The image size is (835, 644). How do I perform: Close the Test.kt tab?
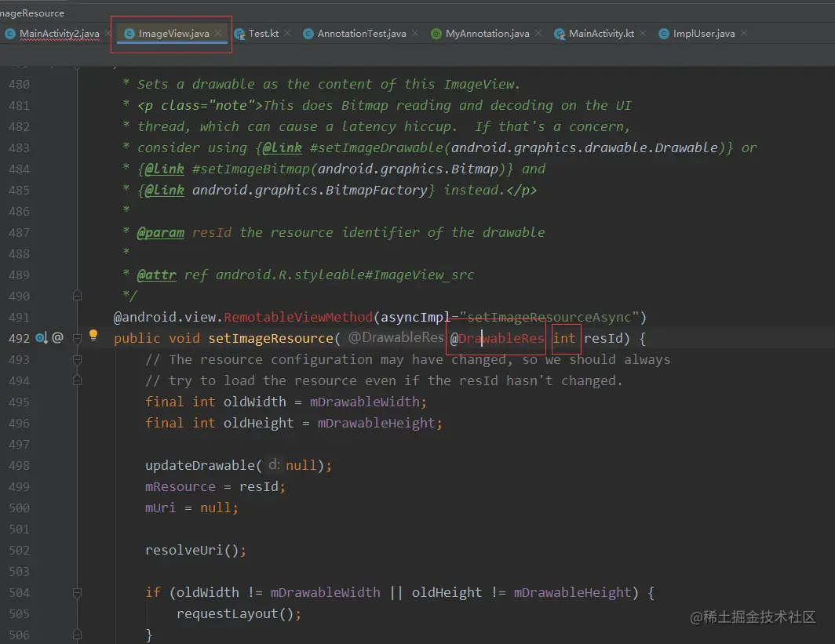click(287, 33)
